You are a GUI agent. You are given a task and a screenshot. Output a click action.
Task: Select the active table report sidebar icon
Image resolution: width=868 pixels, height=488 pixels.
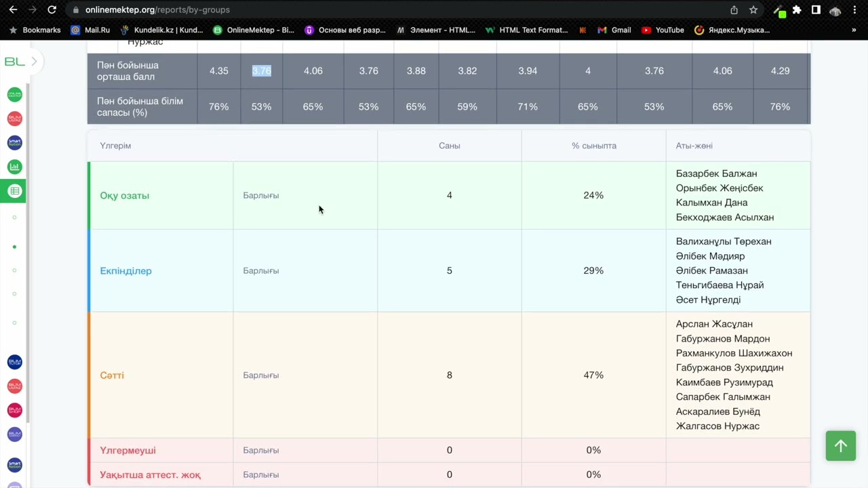(x=14, y=191)
